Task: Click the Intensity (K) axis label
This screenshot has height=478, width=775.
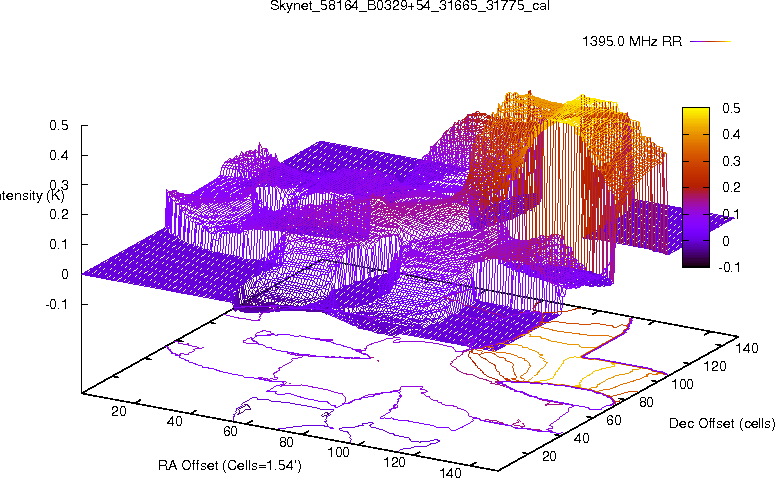Action: (x=32, y=196)
